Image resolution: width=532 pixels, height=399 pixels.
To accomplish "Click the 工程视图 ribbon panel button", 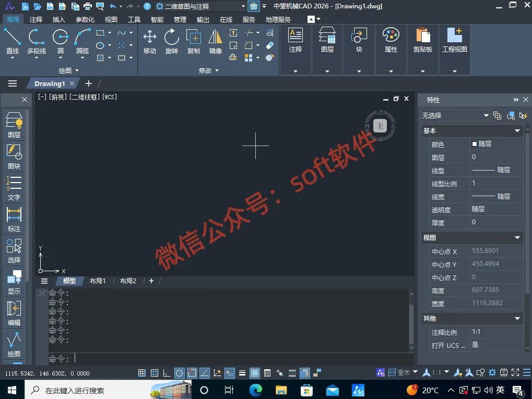I will tap(455, 50).
